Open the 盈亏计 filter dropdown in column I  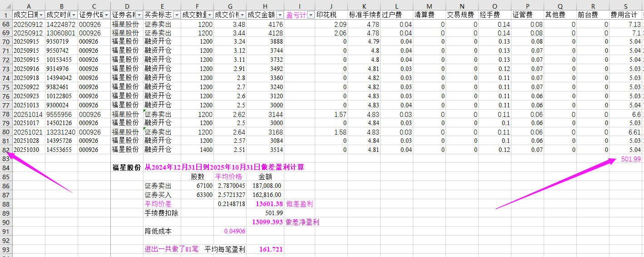tap(311, 15)
